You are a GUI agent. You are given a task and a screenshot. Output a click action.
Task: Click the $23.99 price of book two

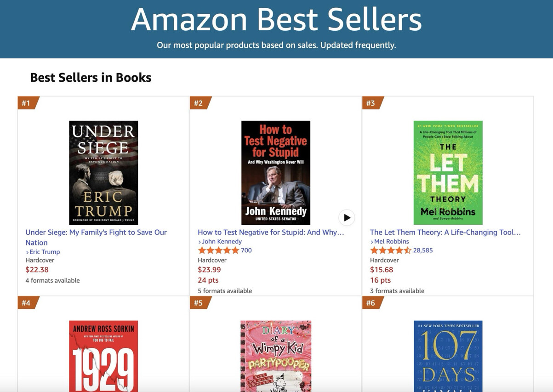(209, 270)
